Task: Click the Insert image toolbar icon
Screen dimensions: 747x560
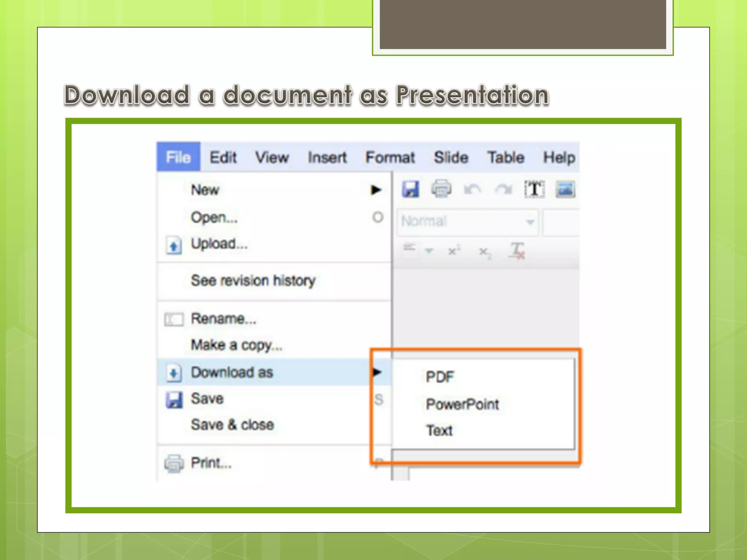Action: [x=565, y=189]
